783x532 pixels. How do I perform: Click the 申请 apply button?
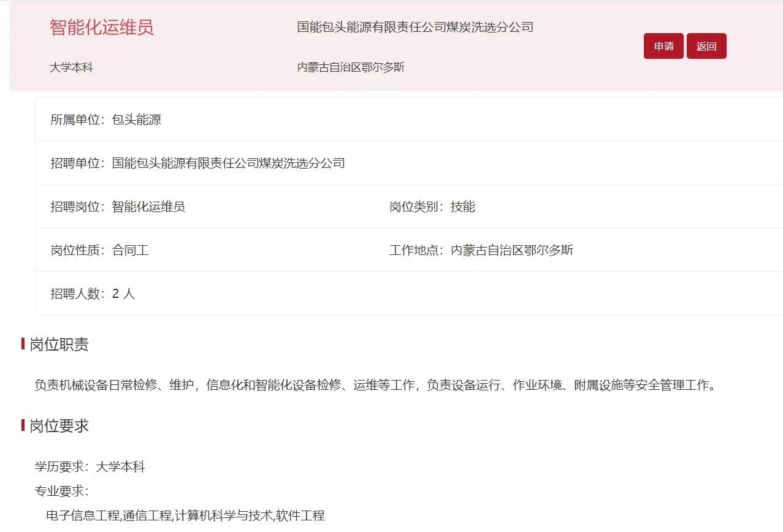(663, 46)
